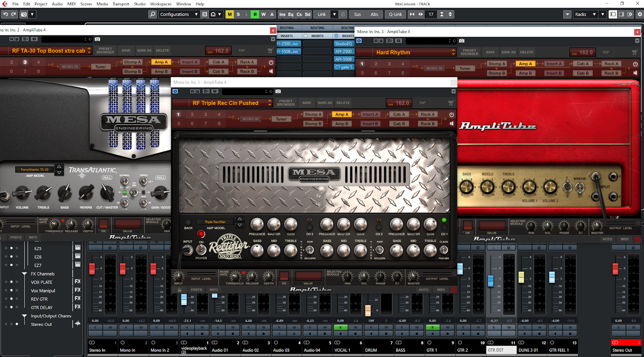644x357 pixels.
Task: Click the red POWER lamp on Rectifier amp
Action: pyautogui.click(x=201, y=234)
